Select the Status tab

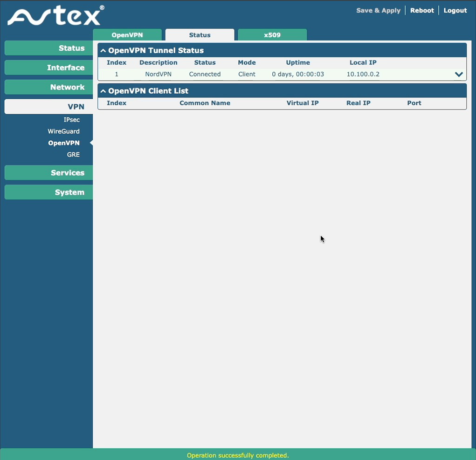(x=200, y=35)
